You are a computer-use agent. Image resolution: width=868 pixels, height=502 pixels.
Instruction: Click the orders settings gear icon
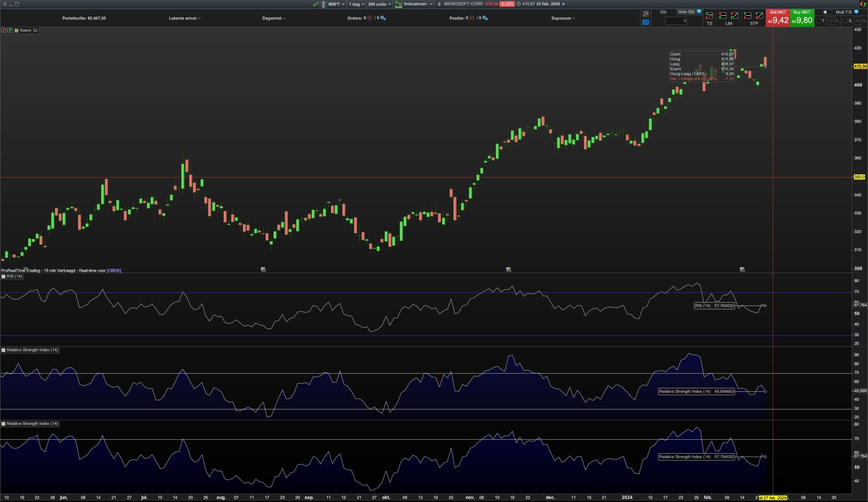click(383, 18)
